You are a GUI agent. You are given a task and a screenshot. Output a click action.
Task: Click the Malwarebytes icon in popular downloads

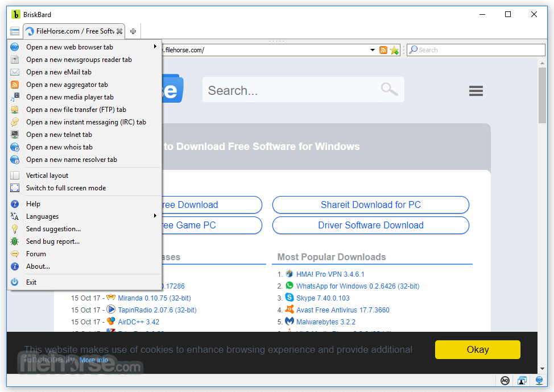[290, 322]
